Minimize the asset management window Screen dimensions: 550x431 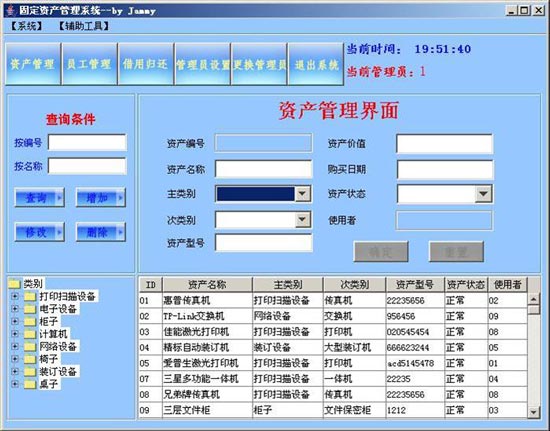(512, 11)
